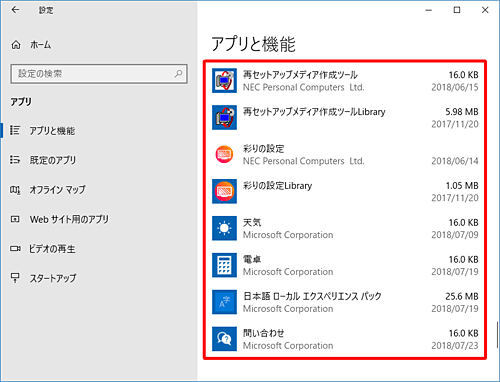This screenshot has width=500, height=382.
Task: Click the 2018/06/15 install date
Action: point(455,87)
